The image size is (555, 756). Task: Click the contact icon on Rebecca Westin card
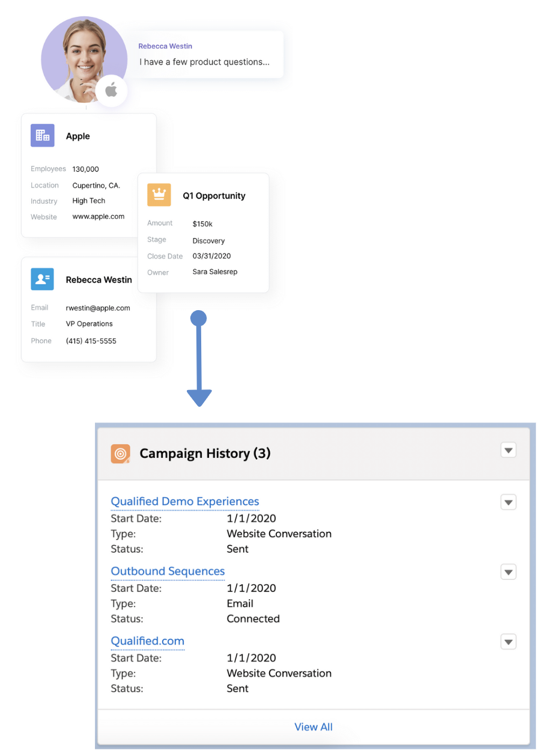click(x=43, y=279)
